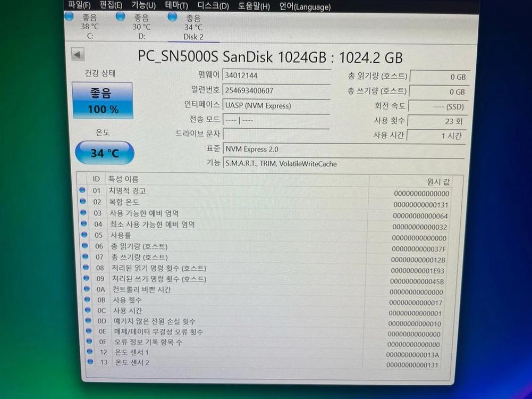Open the 기능(U) menu
532x399 pixels.
143,5
